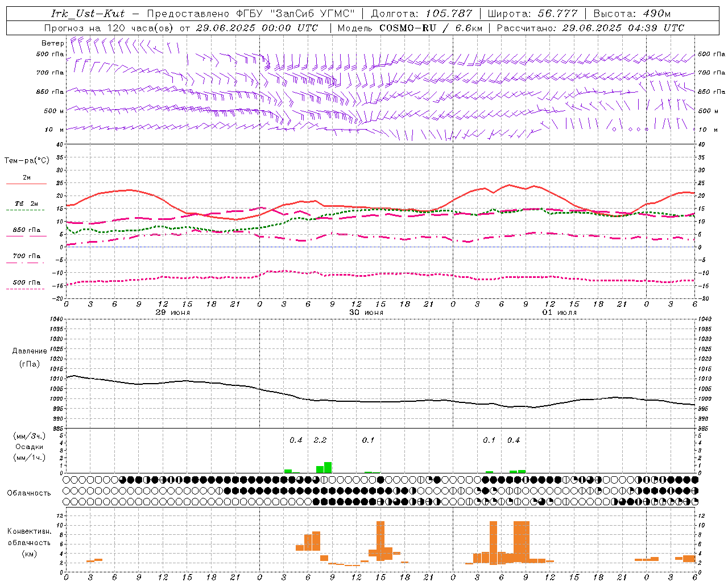Screen dimensions: 728x582
Task: Click the date label 29 июня
Action: pyautogui.click(x=173, y=313)
